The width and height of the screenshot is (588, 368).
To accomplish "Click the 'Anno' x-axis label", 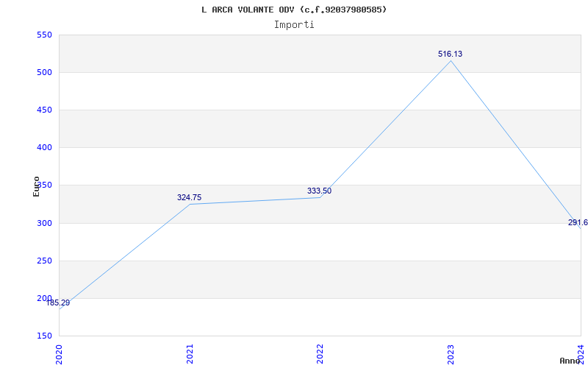I will 570,361.
